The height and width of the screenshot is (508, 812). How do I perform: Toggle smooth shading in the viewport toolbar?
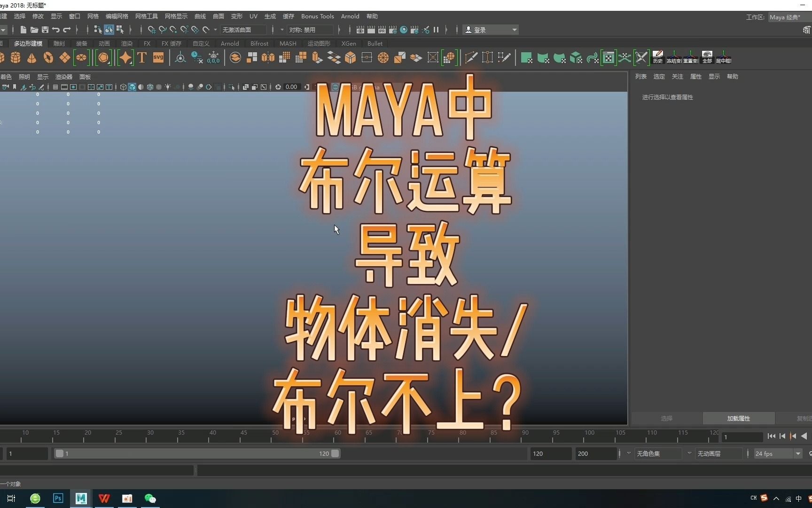click(132, 87)
